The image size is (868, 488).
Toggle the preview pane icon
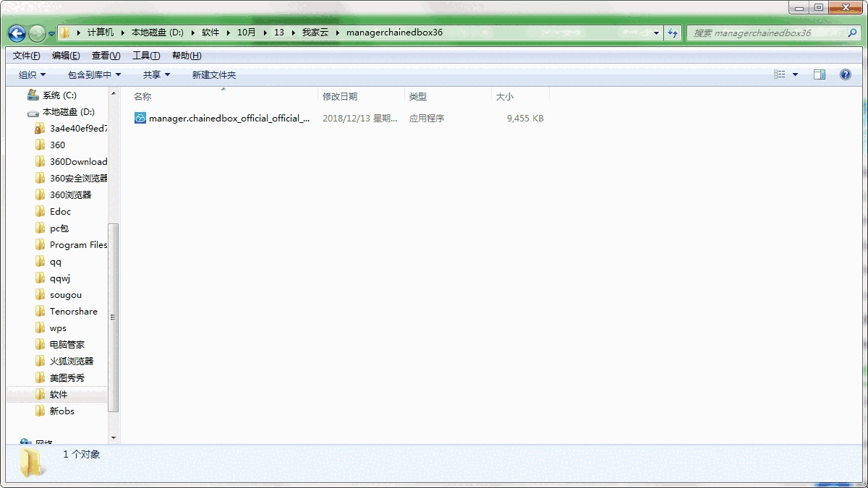pos(820,74)
